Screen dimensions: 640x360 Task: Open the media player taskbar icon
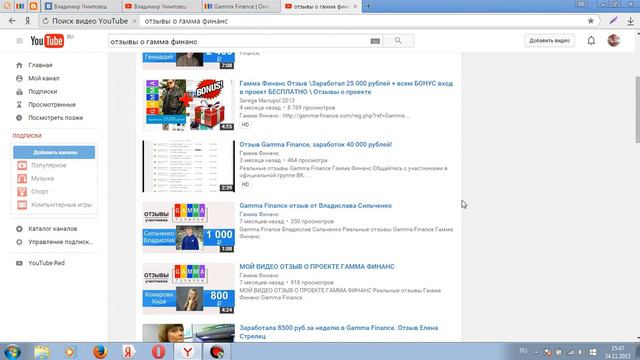(x=70, y=351)
